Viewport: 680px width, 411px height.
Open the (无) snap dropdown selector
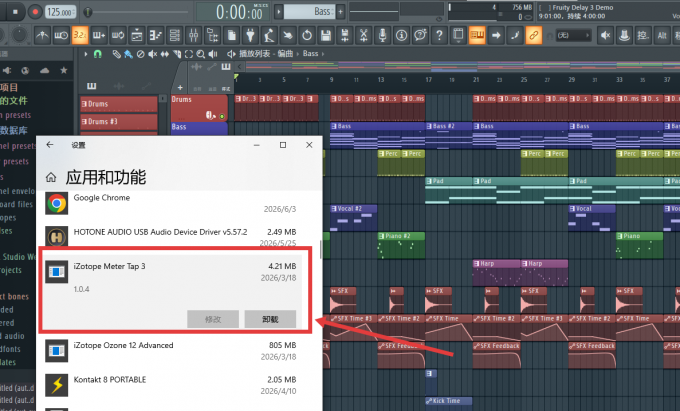pyautogui.click(x=574, y=36)
